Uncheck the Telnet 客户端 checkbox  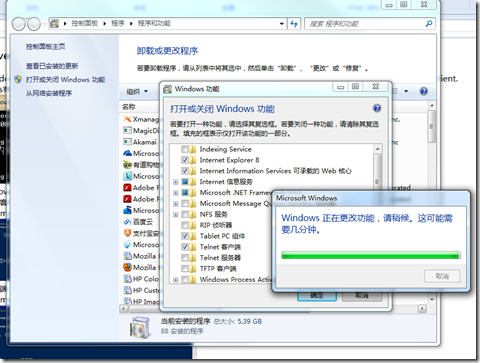tap(185, 247)
